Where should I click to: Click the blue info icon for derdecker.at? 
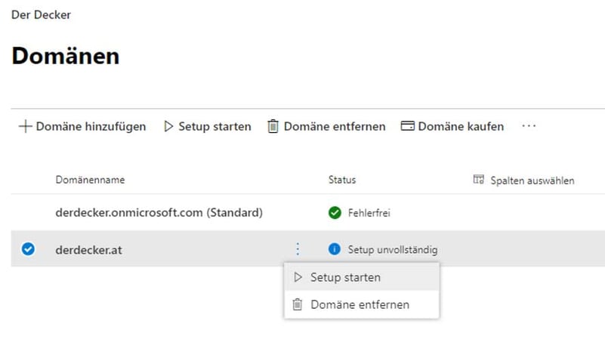(334, 249)
